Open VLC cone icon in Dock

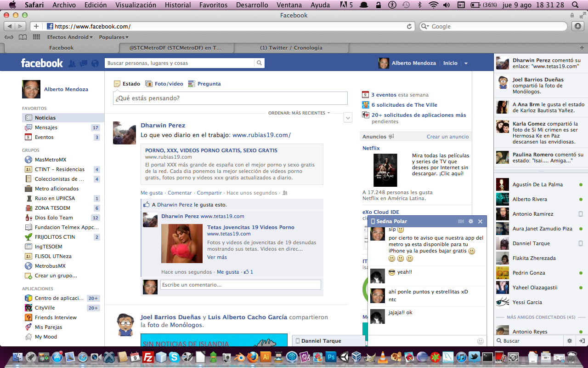click(383, 357)
